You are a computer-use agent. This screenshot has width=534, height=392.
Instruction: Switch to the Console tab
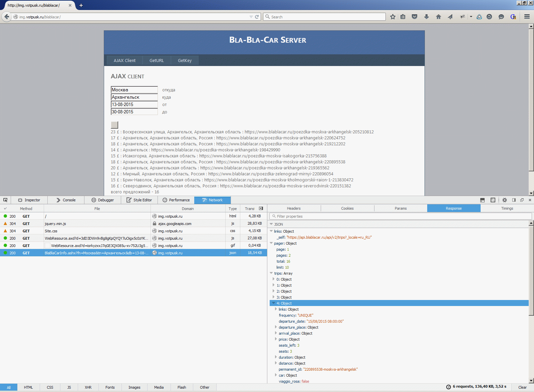point(66,200)
